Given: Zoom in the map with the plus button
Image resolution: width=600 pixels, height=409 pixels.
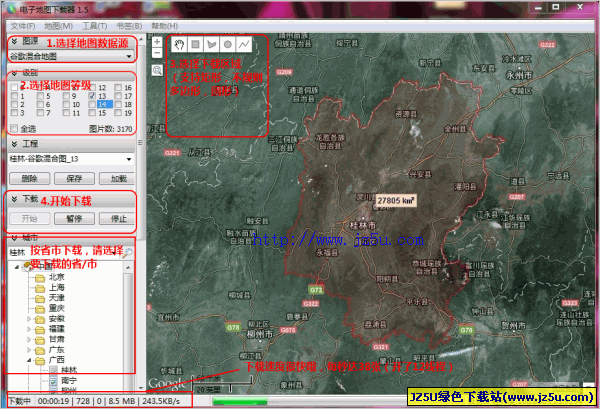Looking at the screenshot, I should tap(157, 42).
